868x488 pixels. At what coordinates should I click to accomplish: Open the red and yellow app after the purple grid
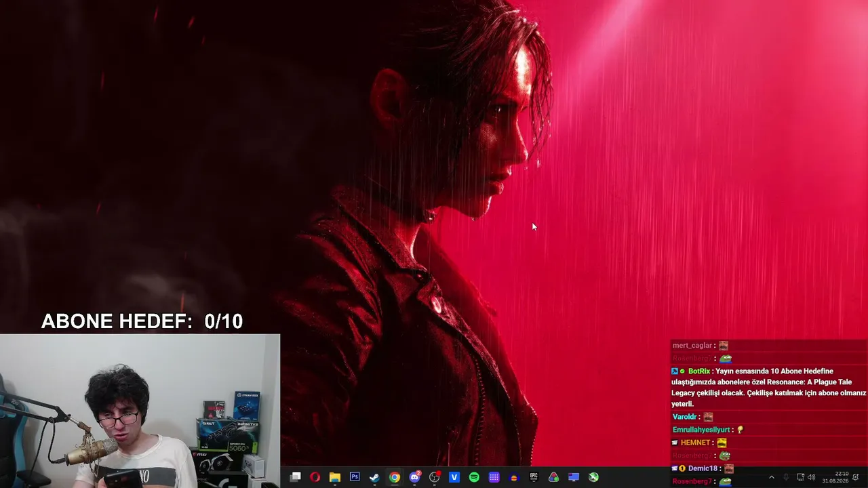tap(513, 477)
